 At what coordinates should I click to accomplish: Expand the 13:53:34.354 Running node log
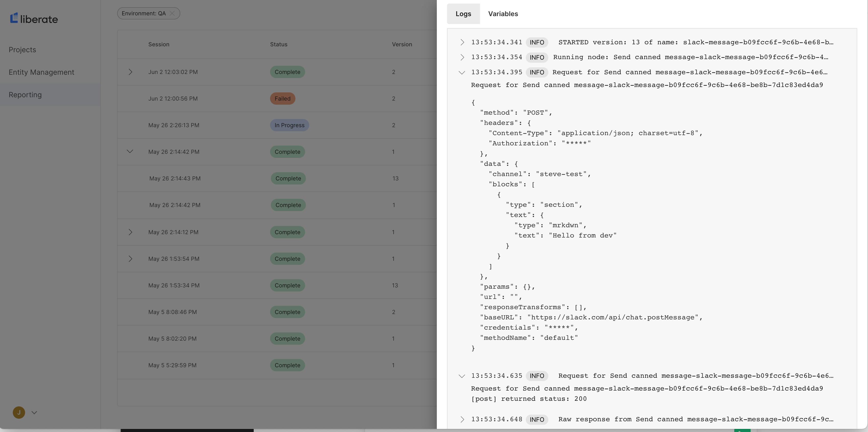(x=462, y=57)
